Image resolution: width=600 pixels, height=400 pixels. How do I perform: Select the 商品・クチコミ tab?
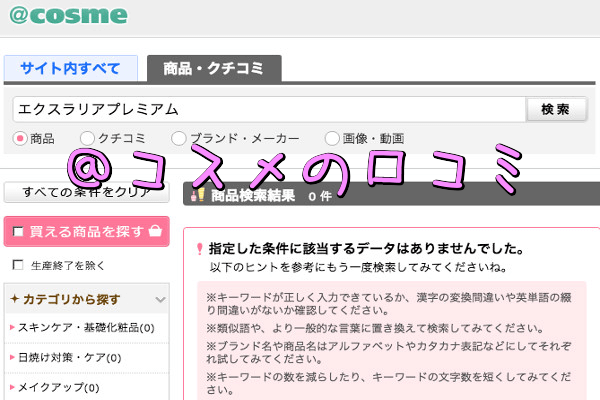214,68
